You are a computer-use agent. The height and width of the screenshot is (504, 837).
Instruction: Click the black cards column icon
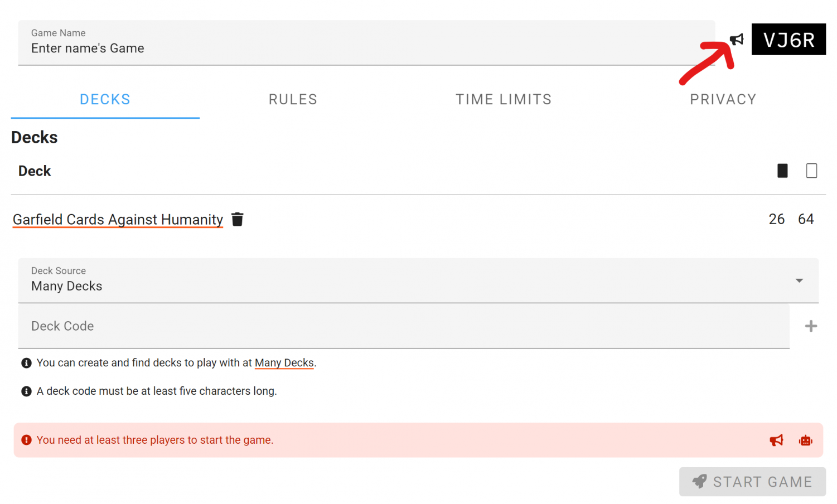coord(782,171)
